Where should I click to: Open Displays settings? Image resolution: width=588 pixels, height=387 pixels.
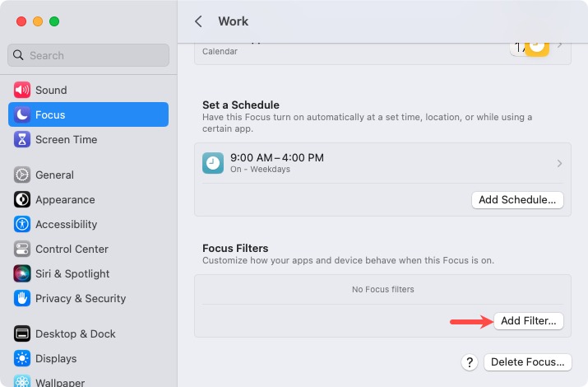(88, 358)
